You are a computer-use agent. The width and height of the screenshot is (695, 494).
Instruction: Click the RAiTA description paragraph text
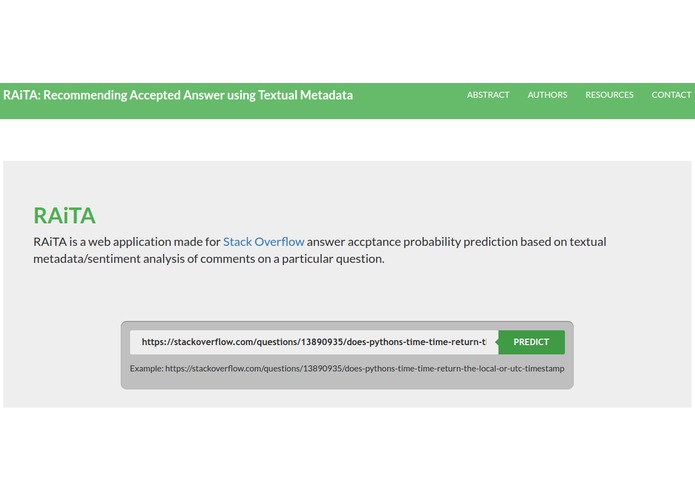(320, 250)
